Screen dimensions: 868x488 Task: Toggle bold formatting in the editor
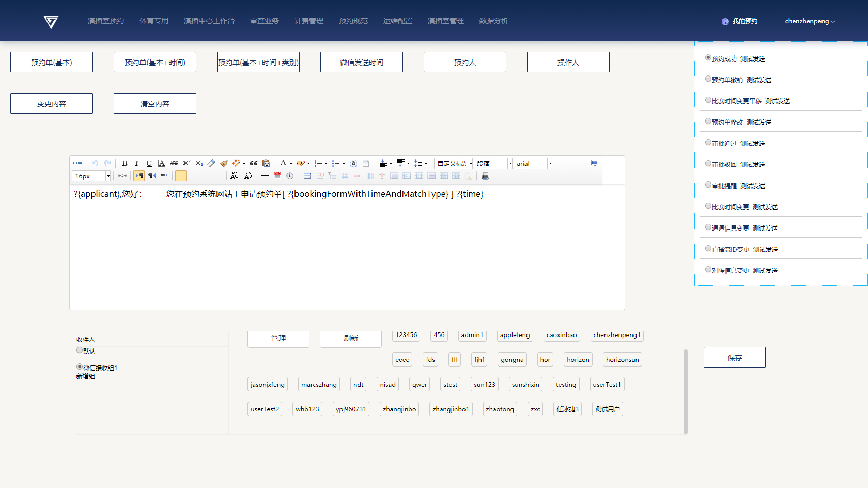tap(125, 163)
